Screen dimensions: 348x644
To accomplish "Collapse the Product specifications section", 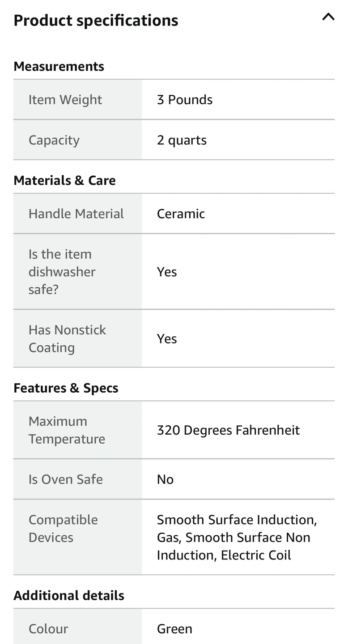I will 328,17.
